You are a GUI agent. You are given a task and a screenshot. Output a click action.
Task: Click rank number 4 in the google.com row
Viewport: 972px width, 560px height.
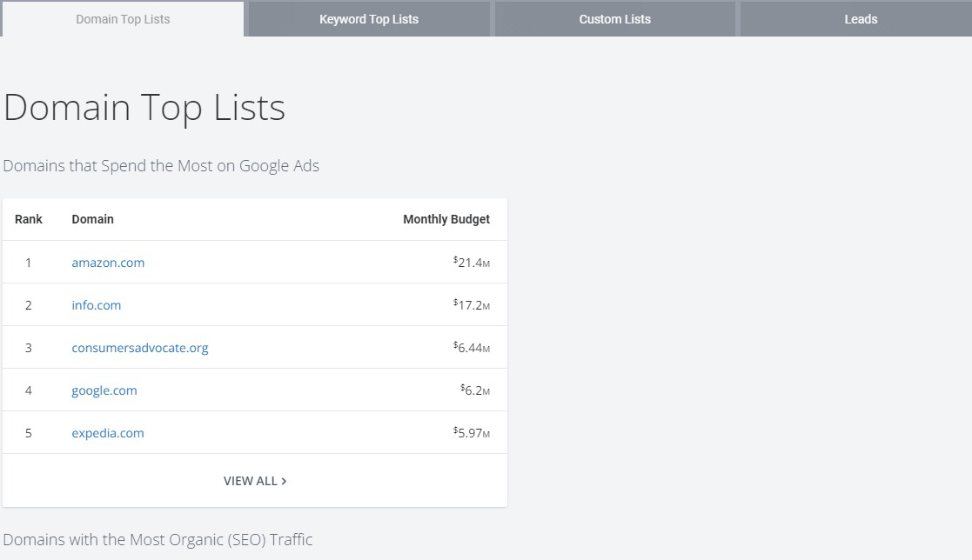pyautogui.click(x=28, y=391)
